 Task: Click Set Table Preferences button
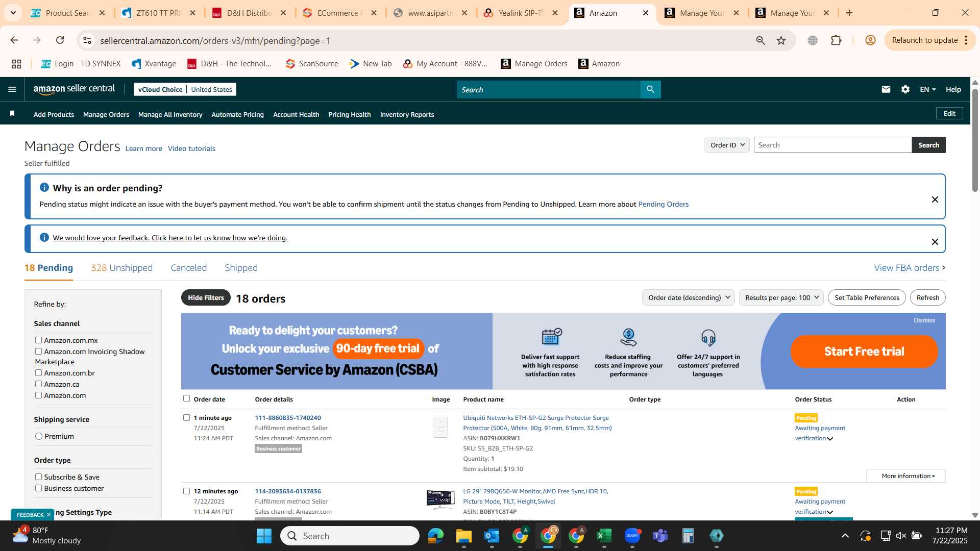point(867,297)
